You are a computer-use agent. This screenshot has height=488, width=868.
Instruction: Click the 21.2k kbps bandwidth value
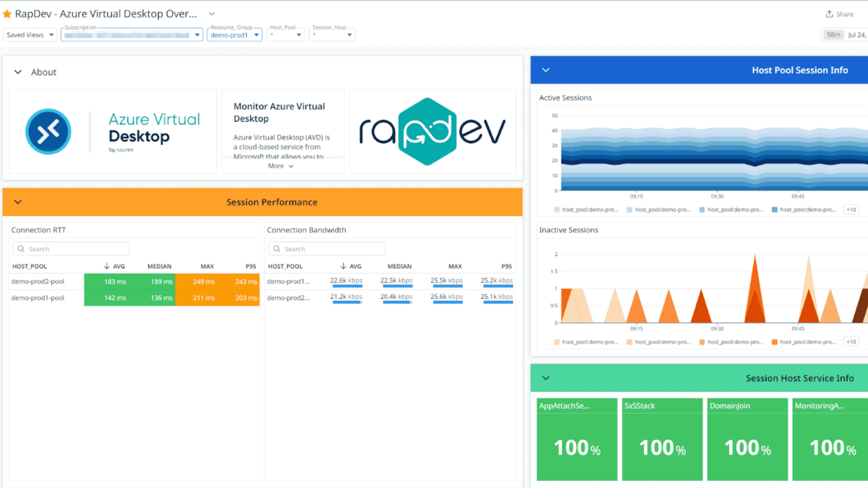346,297
